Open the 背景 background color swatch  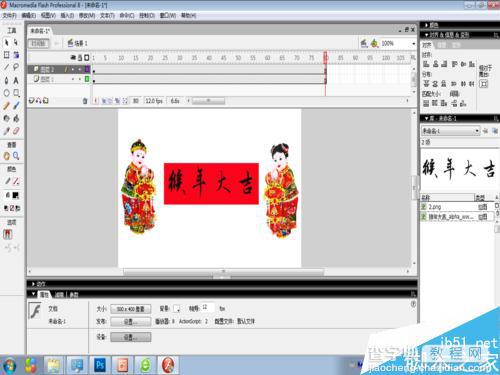177,309
